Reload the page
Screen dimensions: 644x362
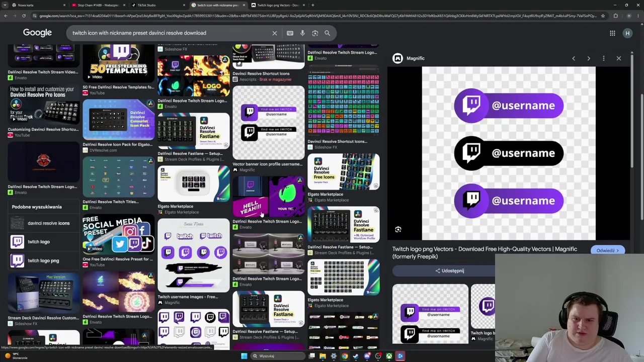click(x=24, y=16)
